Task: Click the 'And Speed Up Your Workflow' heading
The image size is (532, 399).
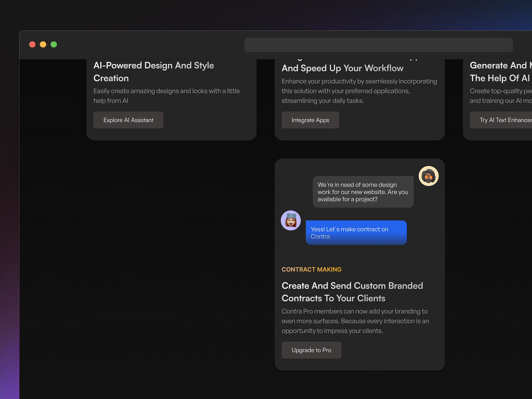Action: [342, 68]
